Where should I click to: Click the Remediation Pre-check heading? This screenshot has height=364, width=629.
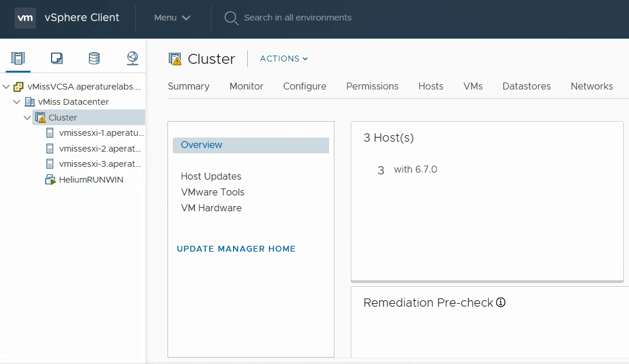click(428, 303)
